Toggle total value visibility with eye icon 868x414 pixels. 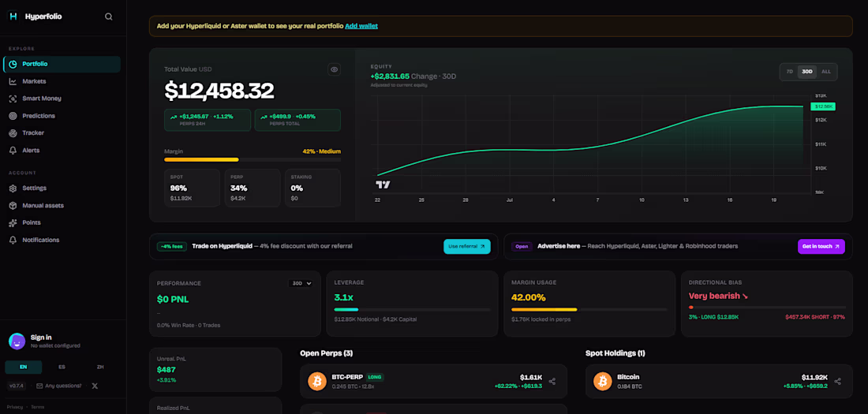click(x=334, y=69)
